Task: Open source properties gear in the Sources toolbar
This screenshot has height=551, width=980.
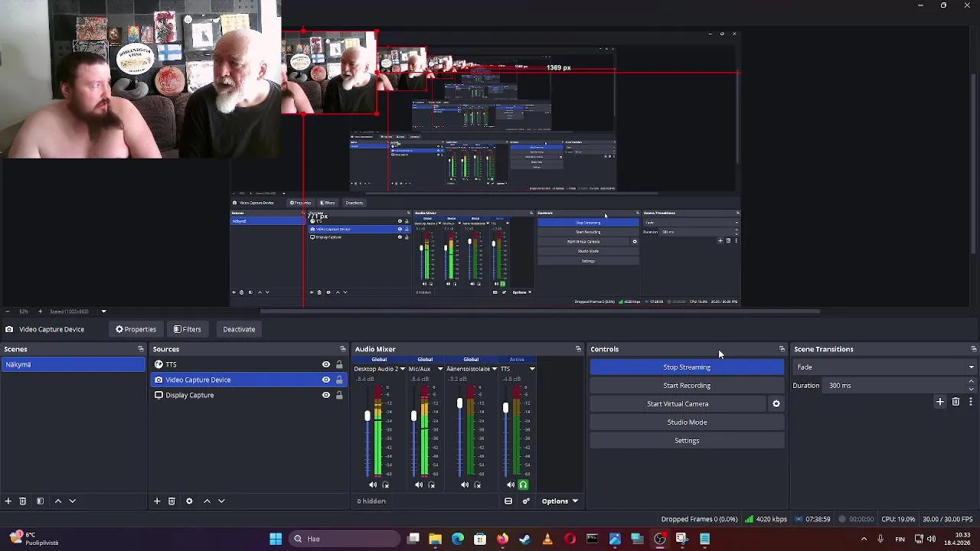Action: (189, 500)
